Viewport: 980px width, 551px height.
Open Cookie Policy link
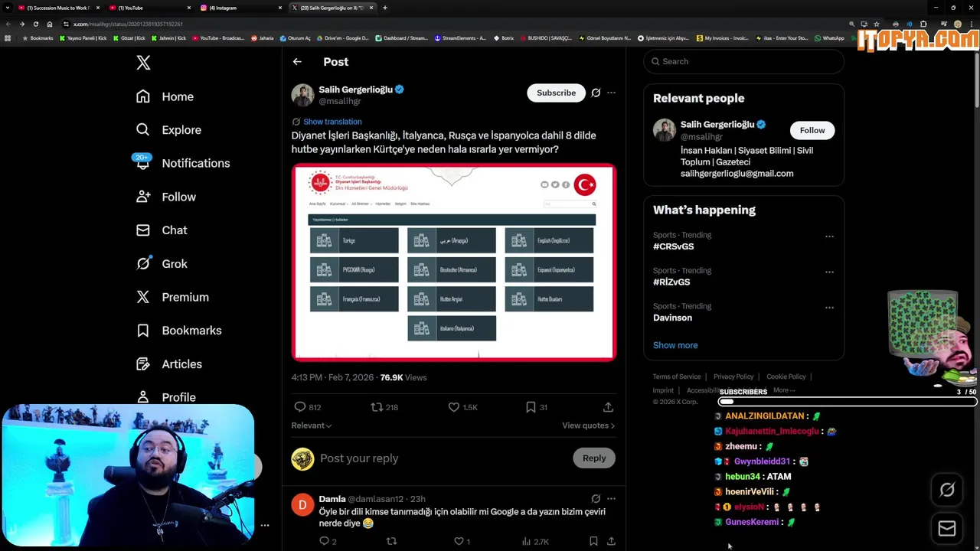tap(786, 377)
